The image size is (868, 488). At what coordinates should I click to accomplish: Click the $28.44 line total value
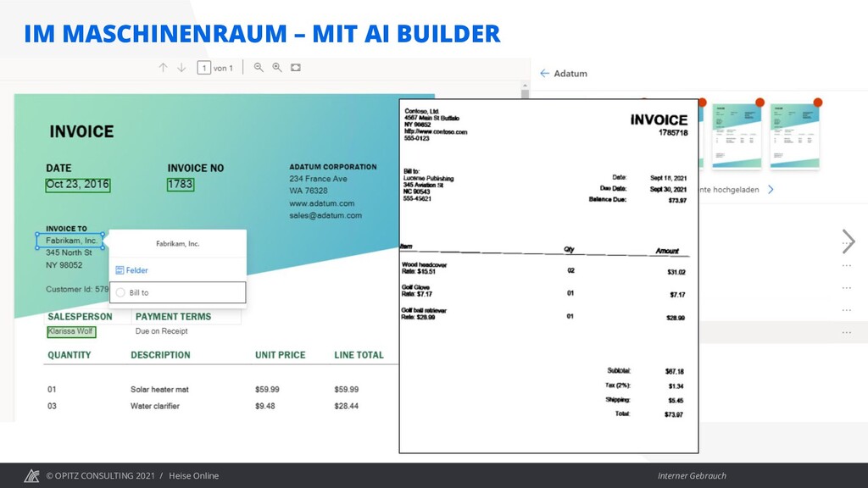[x=346, y=406]
